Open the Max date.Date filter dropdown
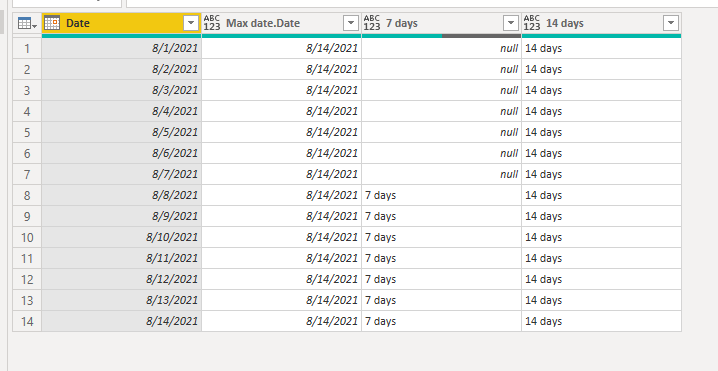 click(x=351, y=23)
